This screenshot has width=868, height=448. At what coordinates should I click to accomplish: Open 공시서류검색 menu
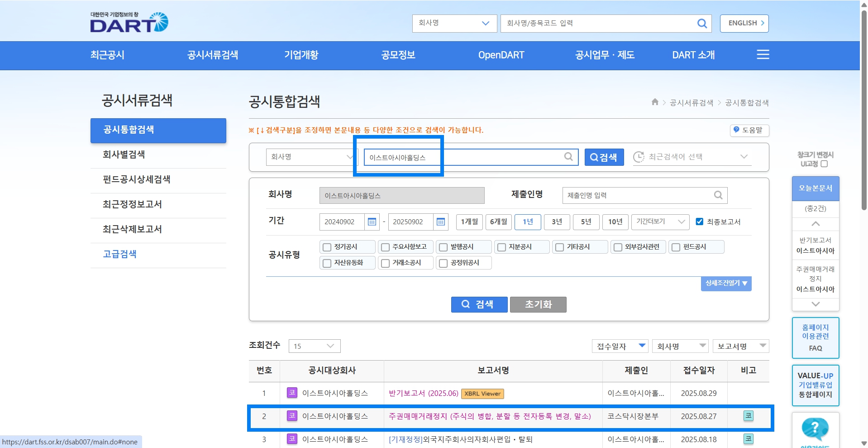[x=213, y=55]
